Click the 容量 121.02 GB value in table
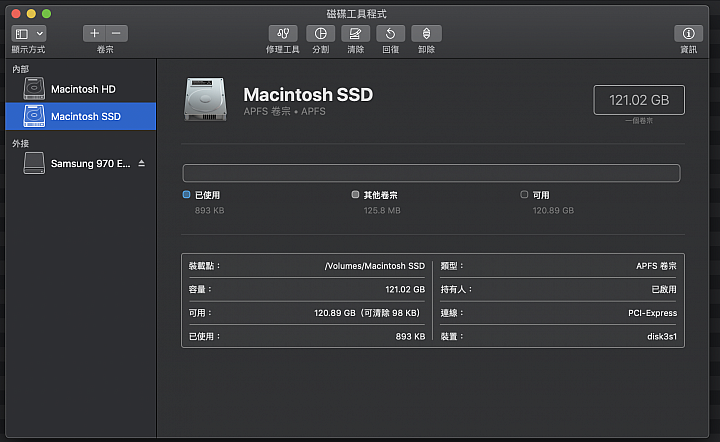Image resolution: width=720 pixels, height=442 pixels. pos(405,289)
